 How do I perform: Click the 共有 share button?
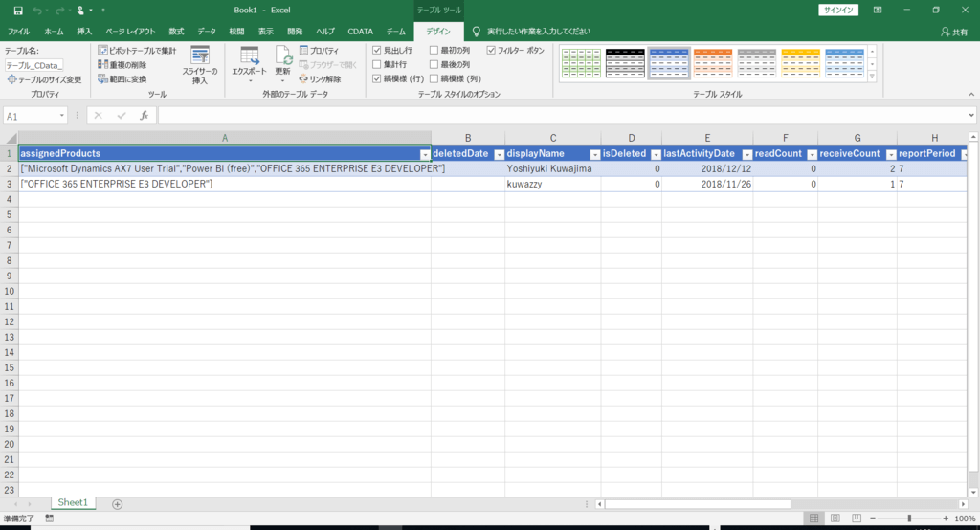click(x=954, y=32)
